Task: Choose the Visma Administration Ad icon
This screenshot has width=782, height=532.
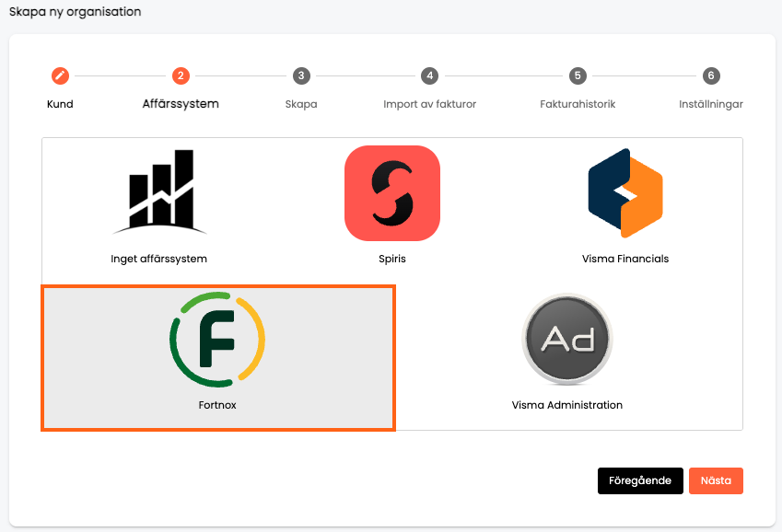Action: 567,339
